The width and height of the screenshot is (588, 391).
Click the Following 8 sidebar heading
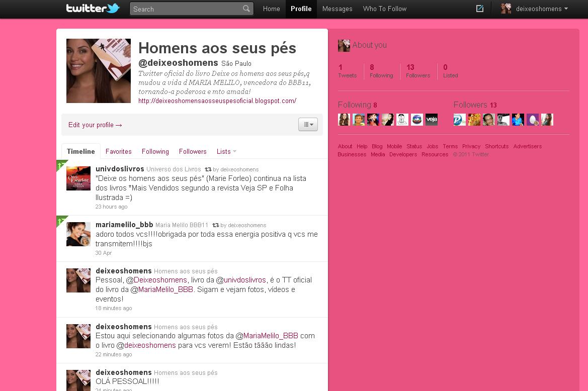(x=357, y=105)
